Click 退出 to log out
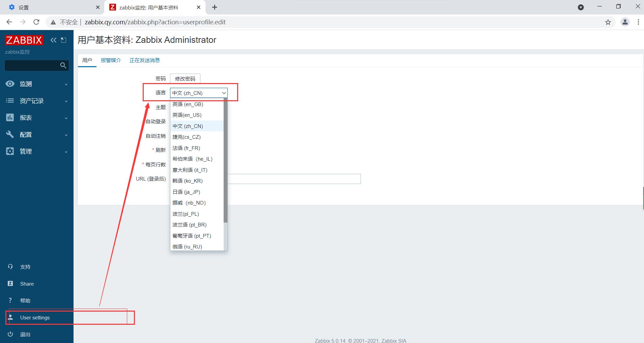 [x=25, y=335]
